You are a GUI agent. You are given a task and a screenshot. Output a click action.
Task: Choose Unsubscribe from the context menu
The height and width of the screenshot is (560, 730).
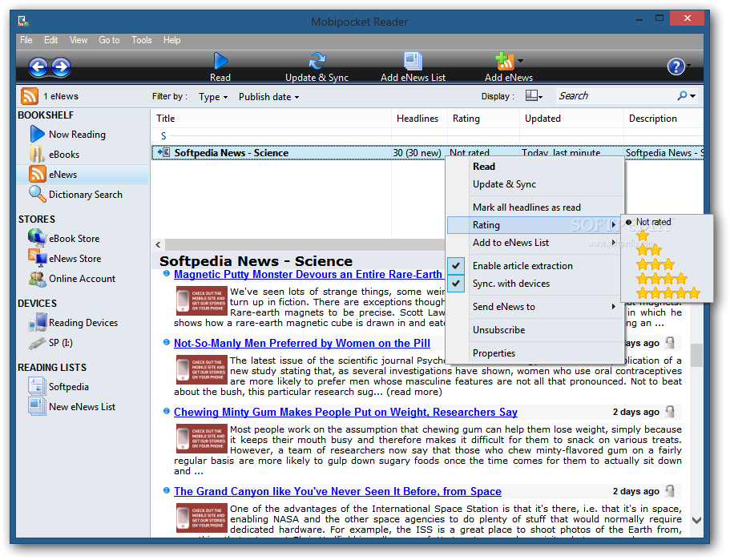(534, 330)
